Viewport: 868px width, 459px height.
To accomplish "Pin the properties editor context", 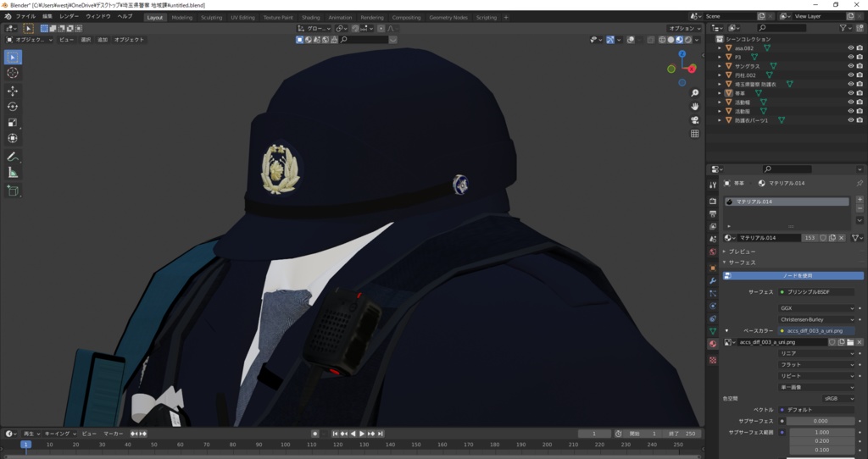I will coord(860,183).
